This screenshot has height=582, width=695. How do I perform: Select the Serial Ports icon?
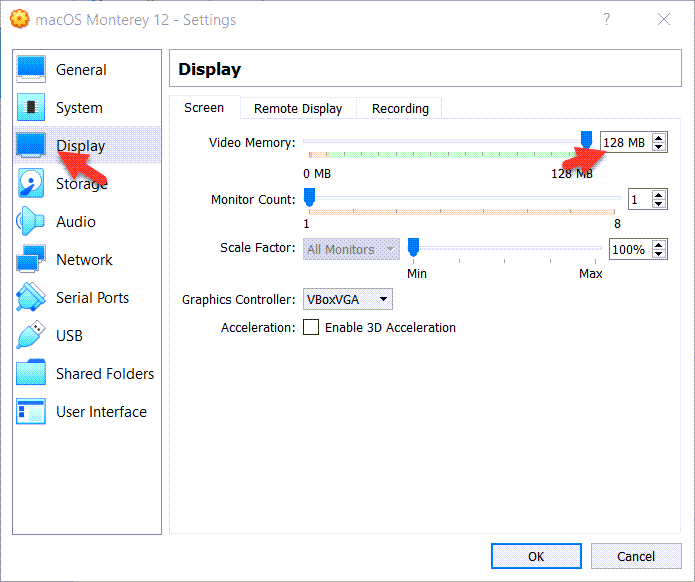coord(31,298)
